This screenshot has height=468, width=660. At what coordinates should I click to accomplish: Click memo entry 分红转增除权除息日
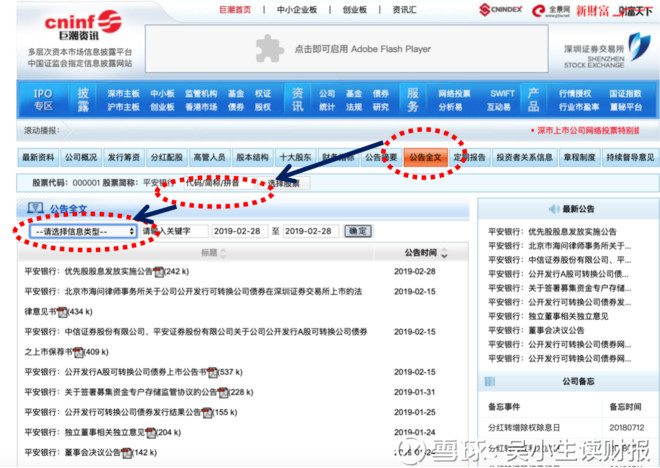524,428
